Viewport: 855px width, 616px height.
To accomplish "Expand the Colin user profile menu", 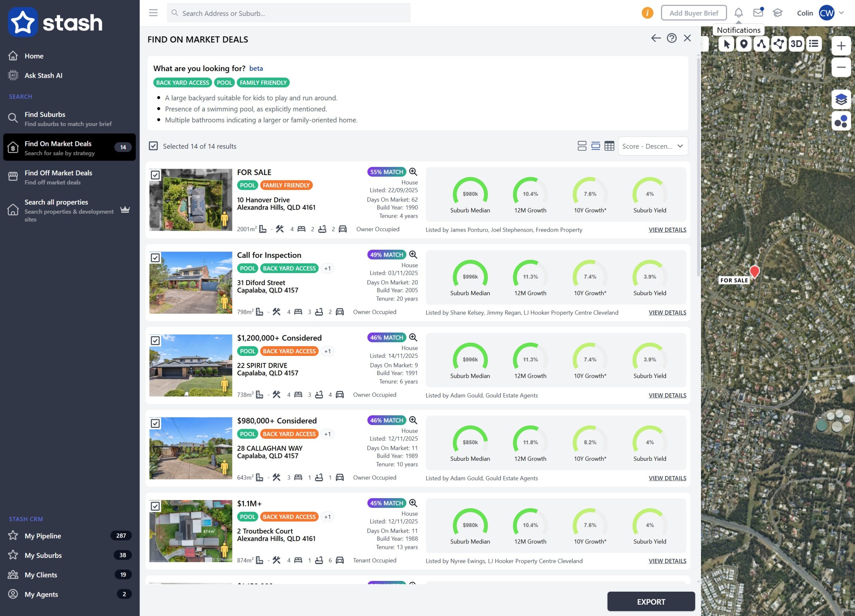I will [x=841, y=13].
